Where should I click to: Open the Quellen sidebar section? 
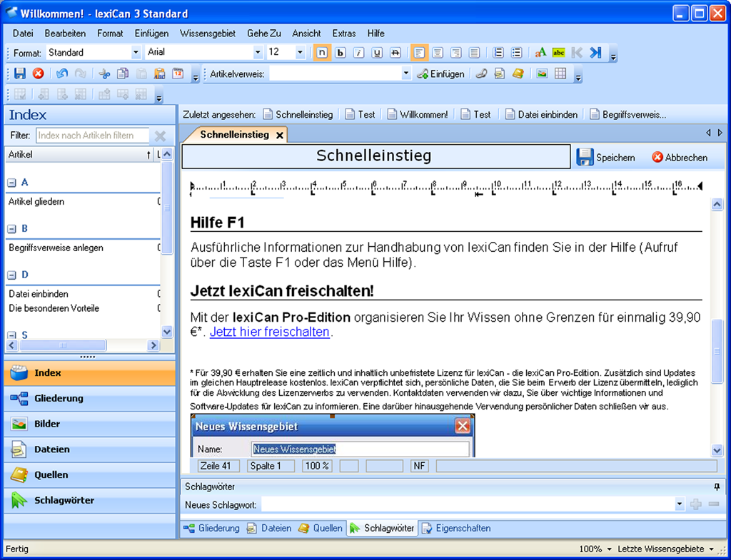(x=89, y=474)
